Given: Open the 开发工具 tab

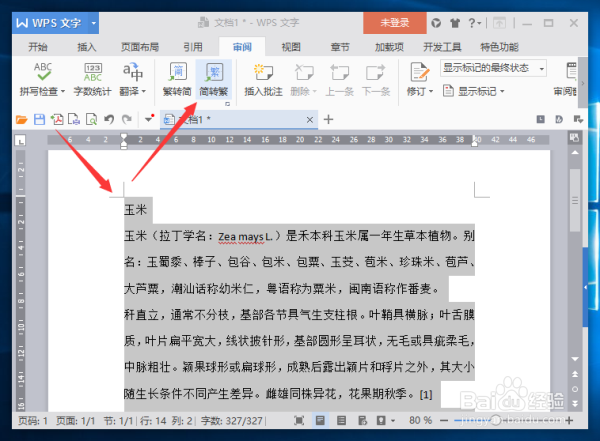Looking at the screenshot, I should click(442, 47).
